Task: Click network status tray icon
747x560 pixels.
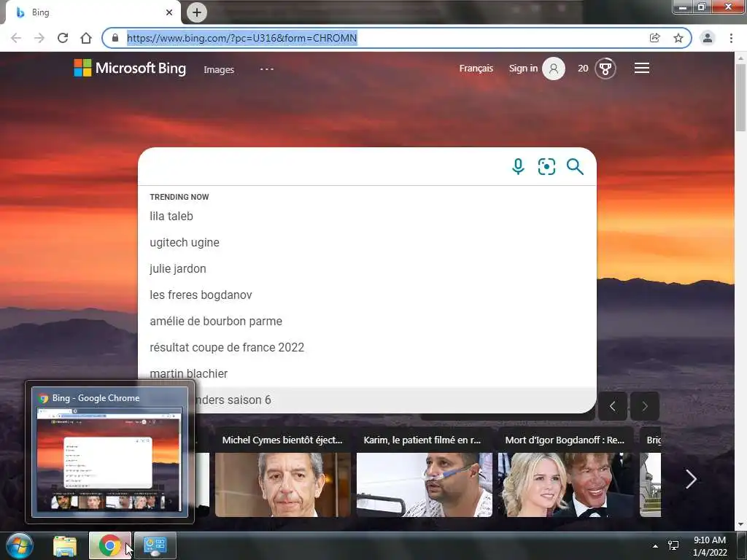Action: 673,545
